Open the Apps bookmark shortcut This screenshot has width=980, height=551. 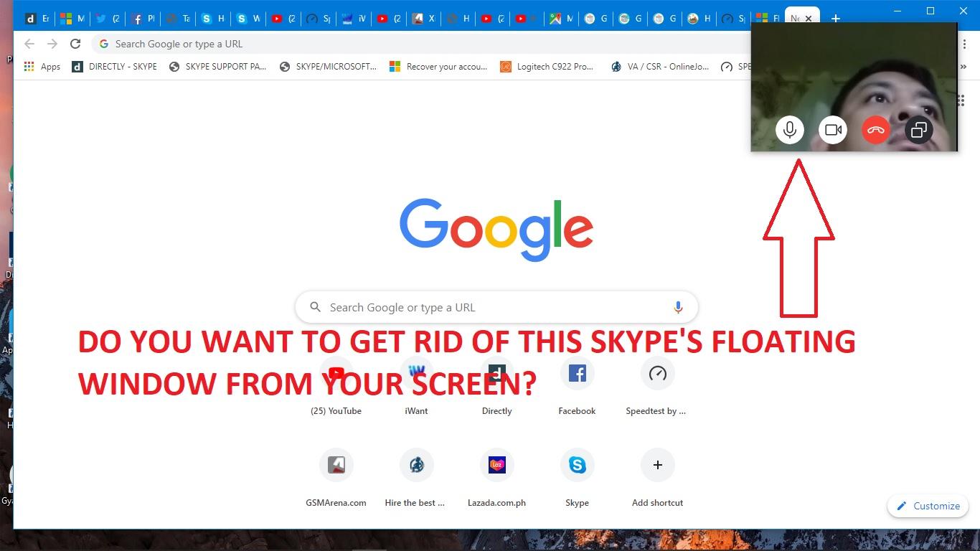tap(42, 67)
